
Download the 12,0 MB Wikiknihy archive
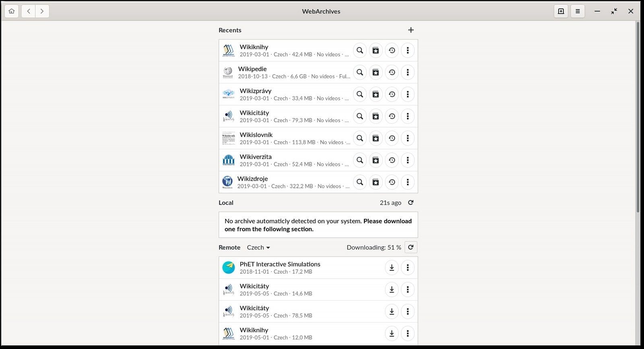tap(392, 333)
